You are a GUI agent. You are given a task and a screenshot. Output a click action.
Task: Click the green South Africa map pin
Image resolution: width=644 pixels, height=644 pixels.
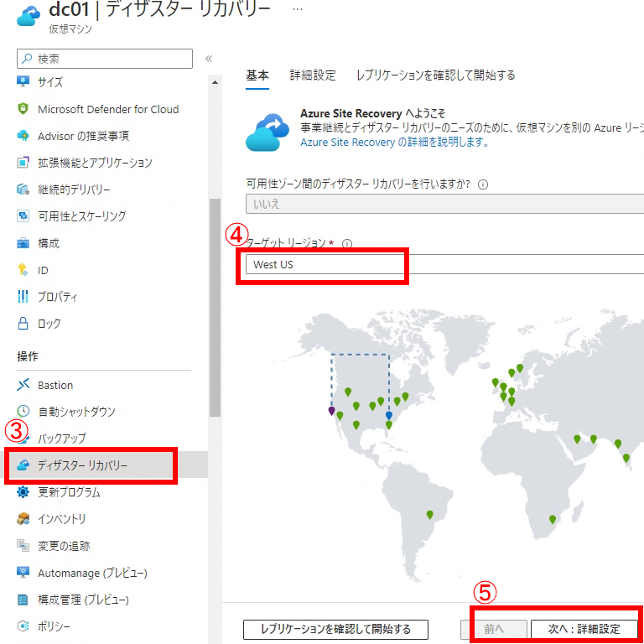tap(553, 520)
